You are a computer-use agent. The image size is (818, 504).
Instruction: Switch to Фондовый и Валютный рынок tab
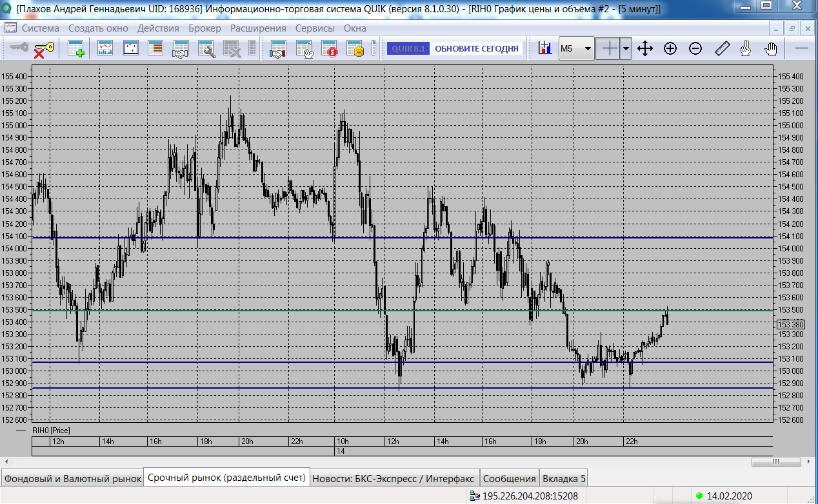pyautogui.click(x=72, y=478)
